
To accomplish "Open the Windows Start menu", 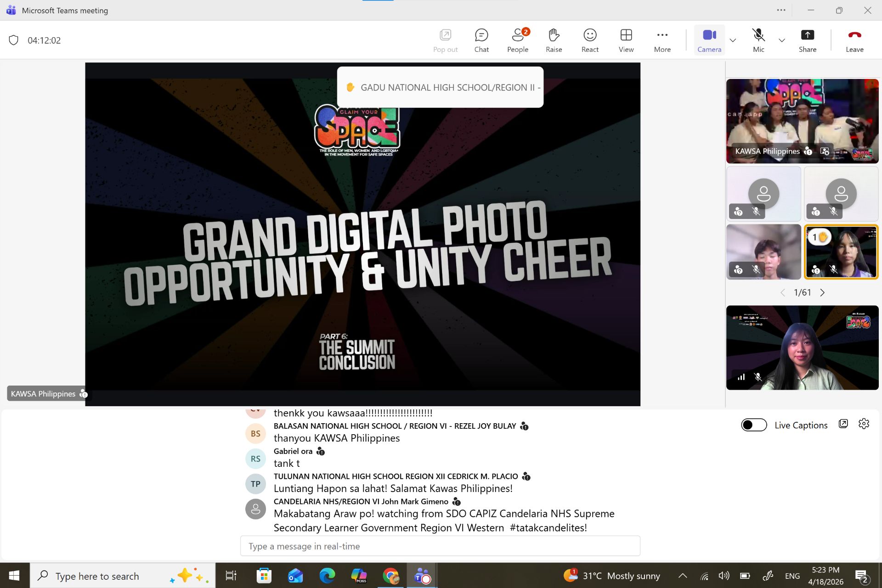I will pos(14,576).
